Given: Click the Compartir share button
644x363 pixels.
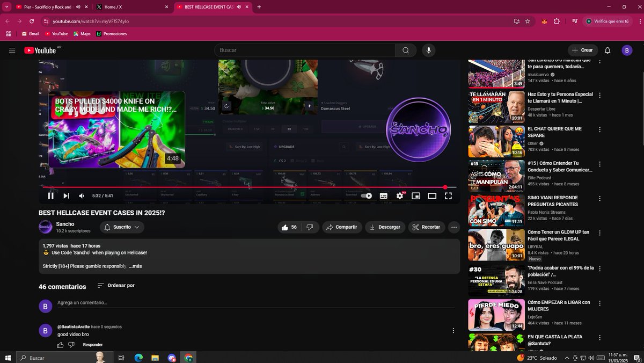Looking at the screenshot, I should pyautogui.click(x=342, y=227).
